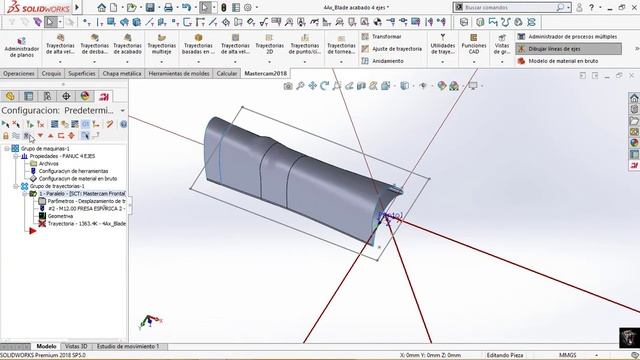Click the user login icon near search box
640x360 pixels.
click(x=579, y=7)
